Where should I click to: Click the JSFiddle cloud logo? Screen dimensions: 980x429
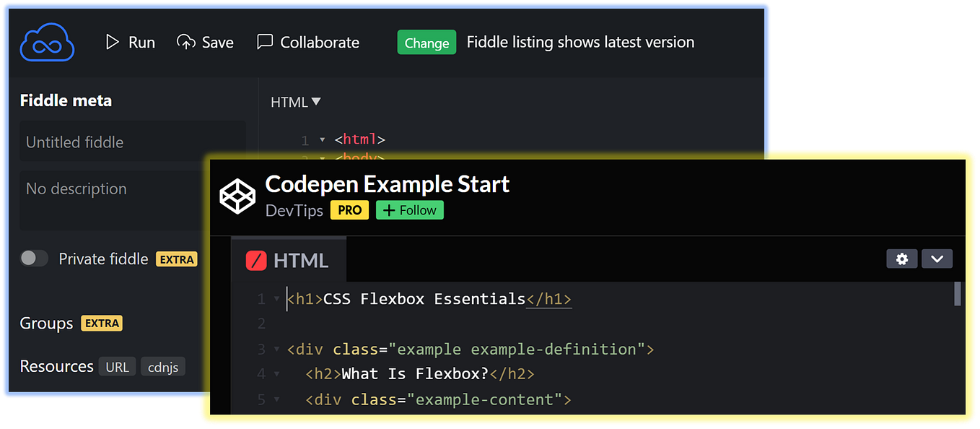pyautogui.click(x=46, y=42)
